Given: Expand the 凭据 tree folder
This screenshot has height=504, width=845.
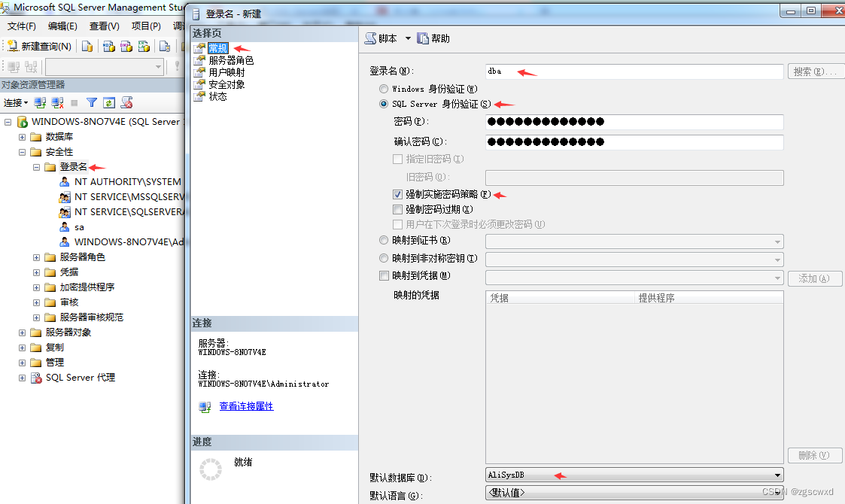Looking at the screenshot, I should click(x=36, y=273).
